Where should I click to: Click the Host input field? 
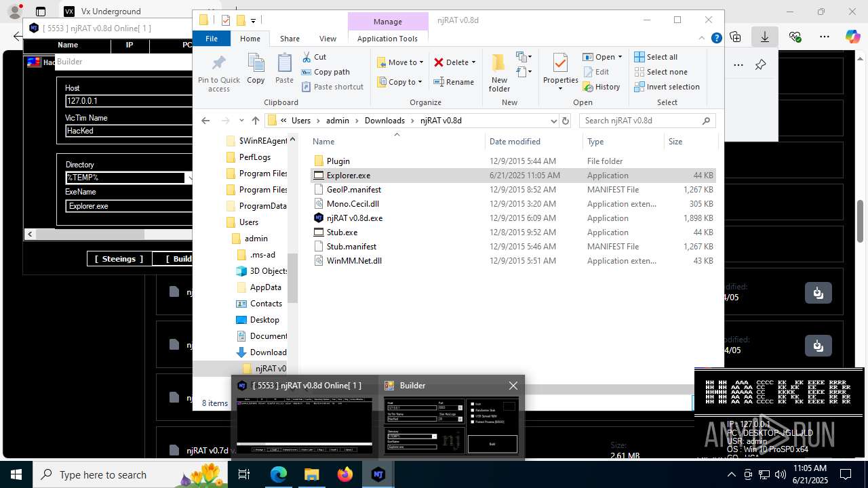tap(129, 101)
